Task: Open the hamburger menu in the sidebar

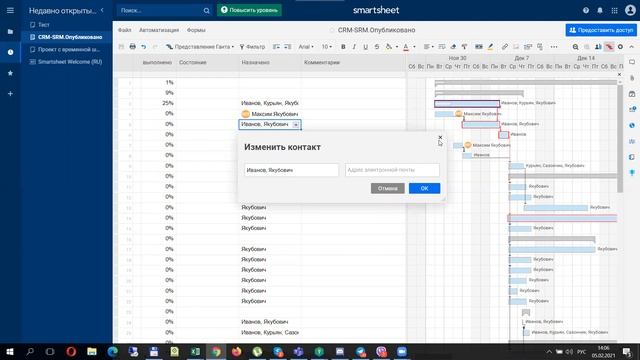Action: click(x=10, y=10)
